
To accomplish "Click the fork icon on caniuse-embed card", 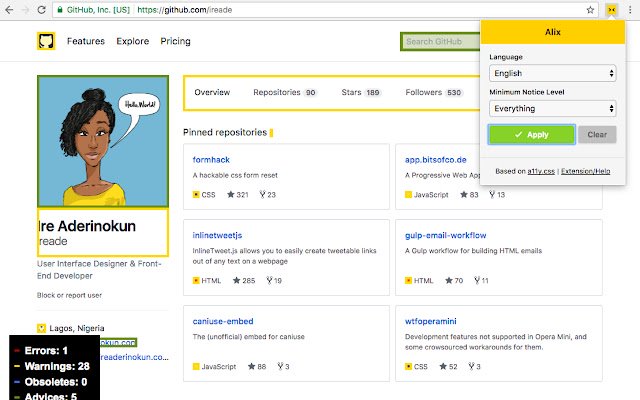I will pyautogui.click(x=280, y=366).
